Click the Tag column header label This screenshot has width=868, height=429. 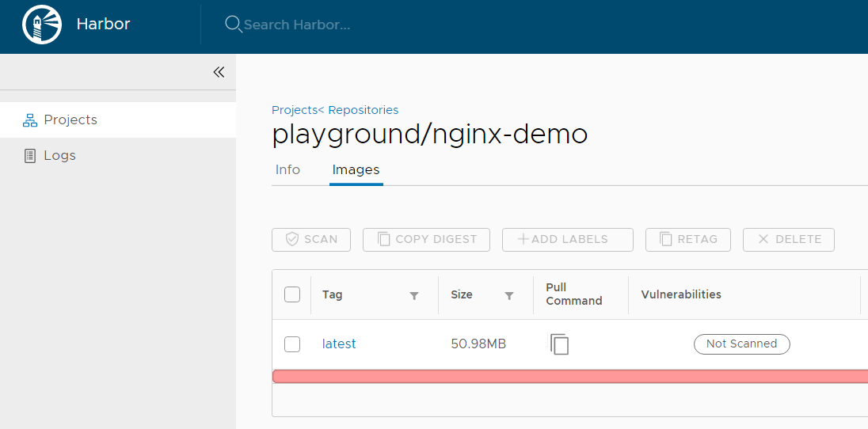[332, 294]
